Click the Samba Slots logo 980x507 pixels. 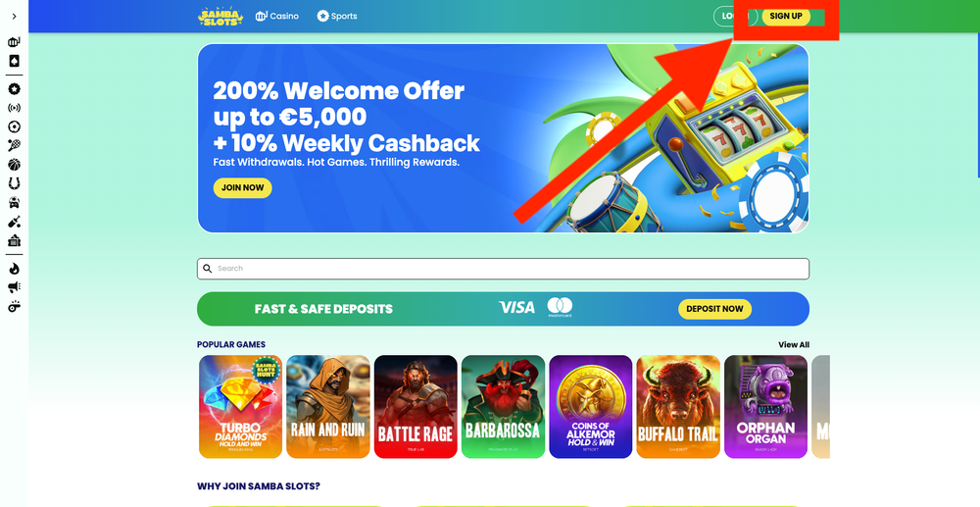(x=220, y=17)
